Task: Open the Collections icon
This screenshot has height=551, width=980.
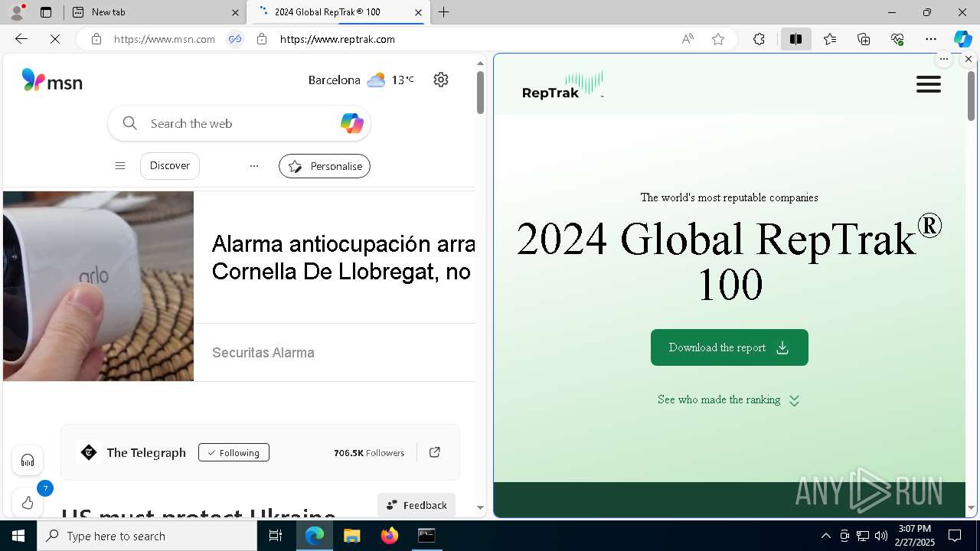Action: pyautogui.click(x=864, y=39)
